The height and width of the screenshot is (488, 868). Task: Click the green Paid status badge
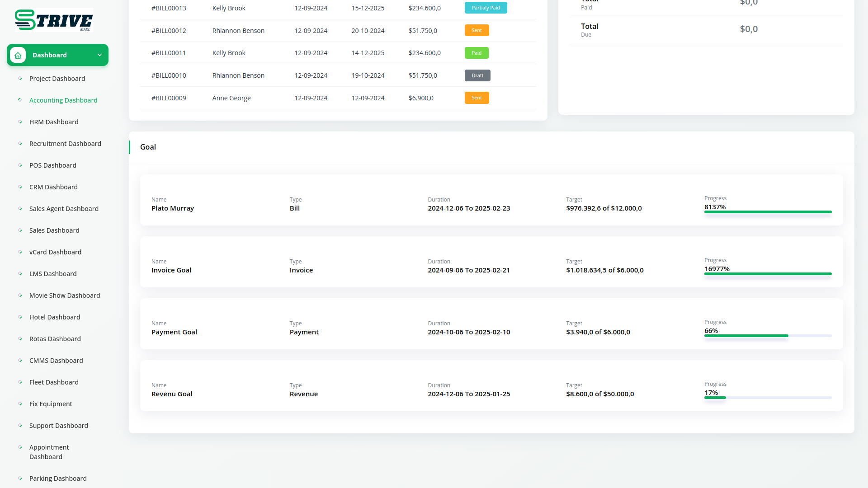pos(476,53)
